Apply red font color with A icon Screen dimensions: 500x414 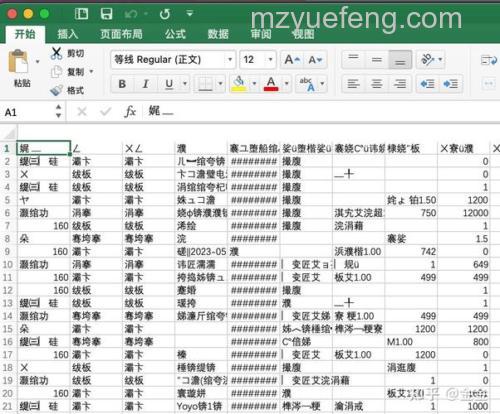coord(271,84)
